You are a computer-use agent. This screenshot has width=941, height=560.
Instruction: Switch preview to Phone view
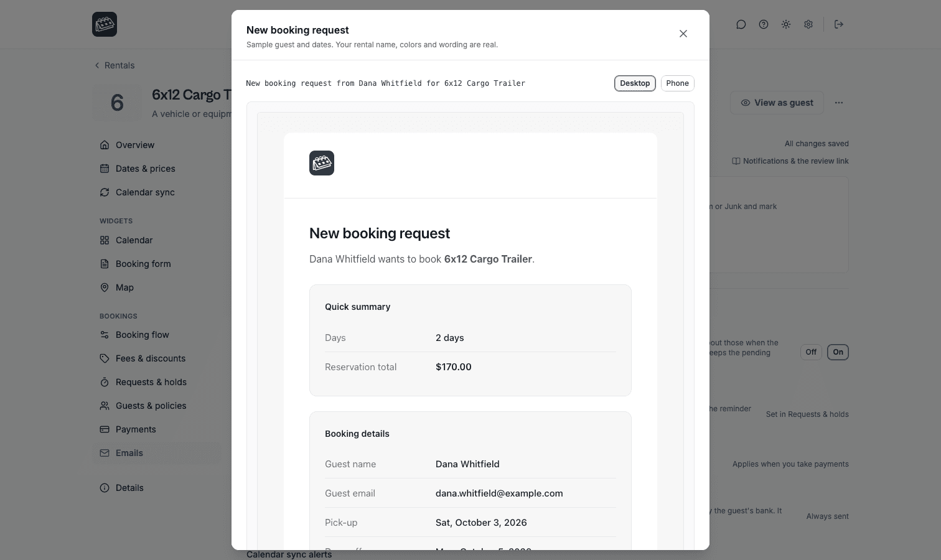click(677, 83)
